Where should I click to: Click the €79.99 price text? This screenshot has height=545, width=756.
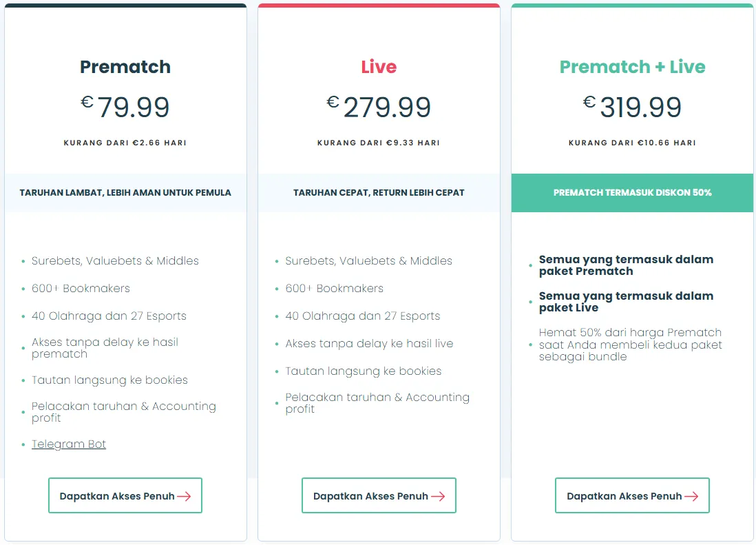pos(125,107)
